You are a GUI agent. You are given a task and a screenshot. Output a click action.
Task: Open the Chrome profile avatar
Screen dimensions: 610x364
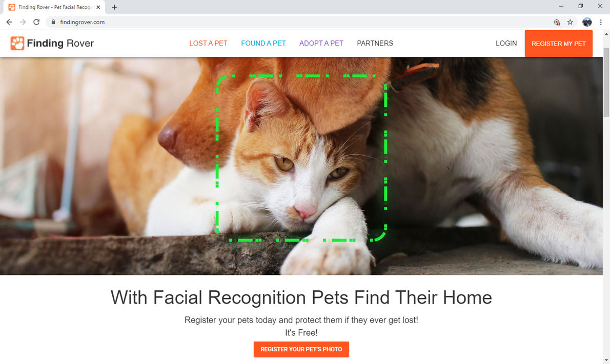click(586, 22)
